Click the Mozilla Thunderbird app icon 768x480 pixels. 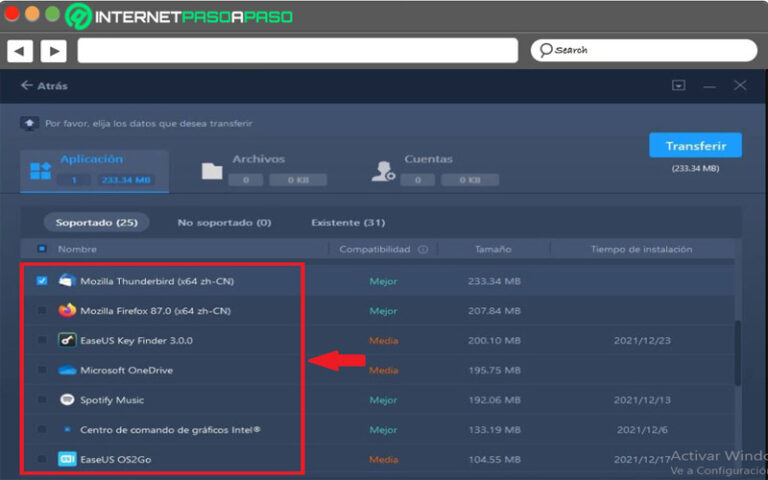tap(67, 281)
